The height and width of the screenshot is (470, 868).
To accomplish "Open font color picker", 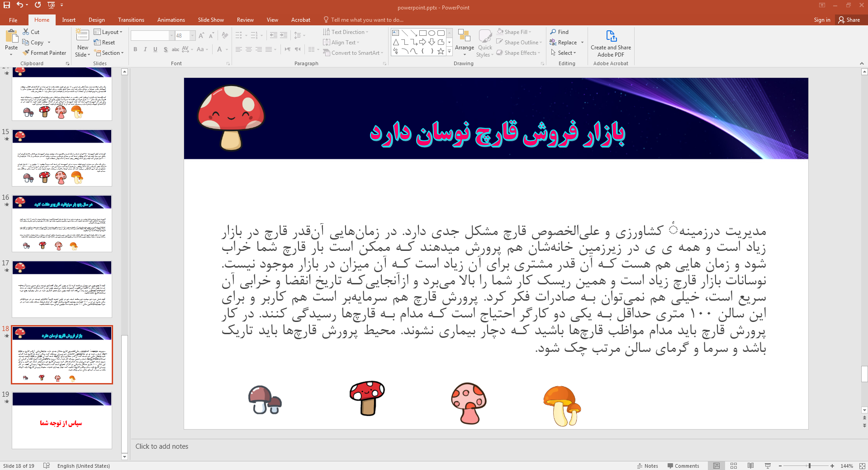I will point(219,49).
